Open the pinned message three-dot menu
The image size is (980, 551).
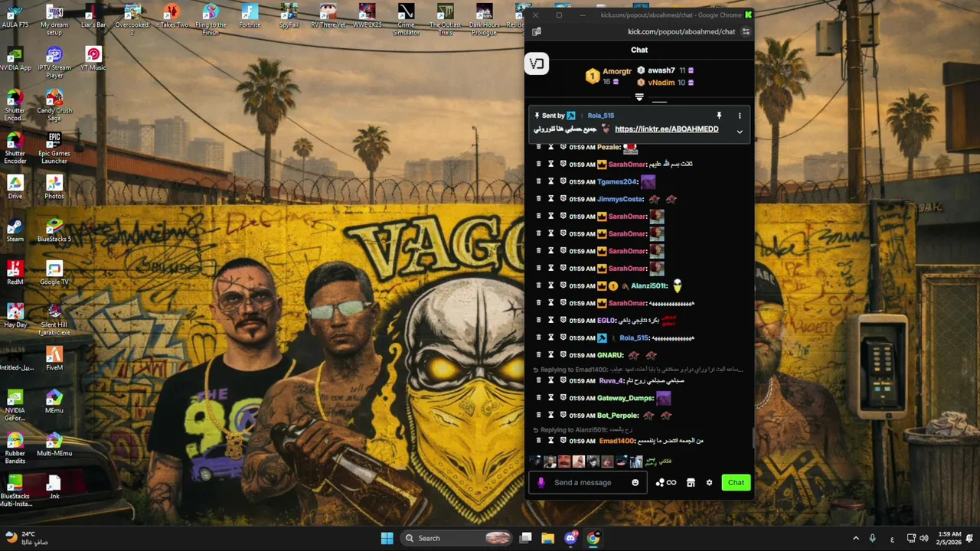(x=740, y=116)
